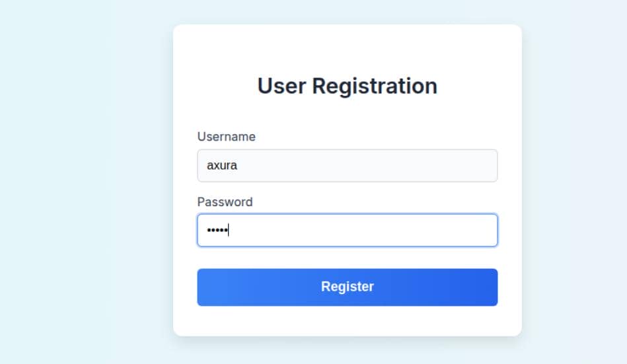Click the white card above the heading
Viewport: 627px width, 364px height.
pos(347,48)
